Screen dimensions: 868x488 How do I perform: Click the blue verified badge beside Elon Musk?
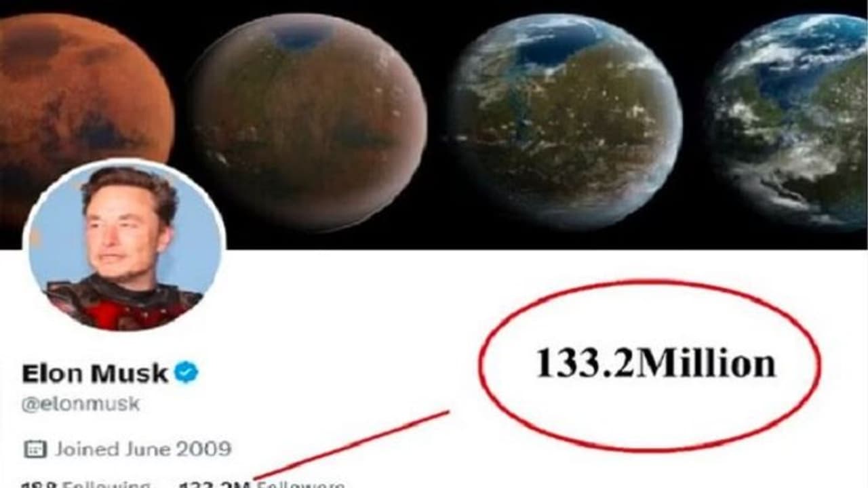click(186, 372)
